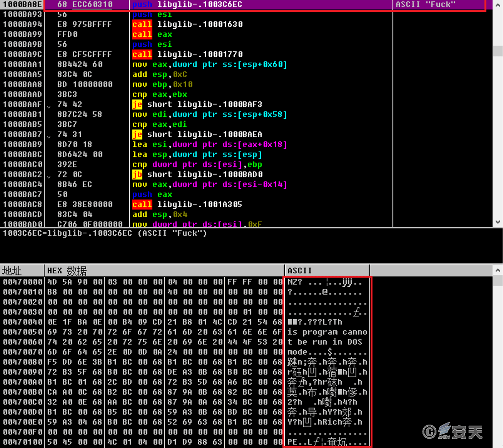Click the hex dump scrollbar thumb
Image resolution: width=503 pixels, height=448 pixels.
coord(498,281)
